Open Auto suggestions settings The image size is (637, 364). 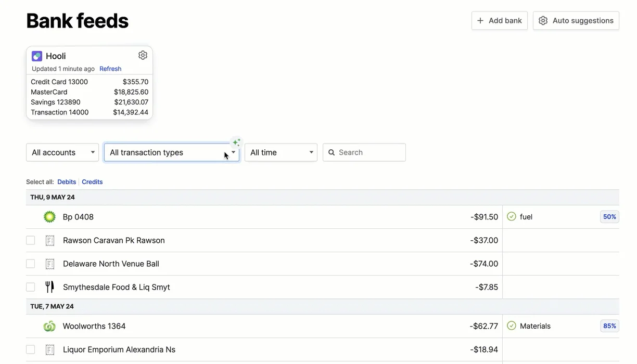coord(576,21)
